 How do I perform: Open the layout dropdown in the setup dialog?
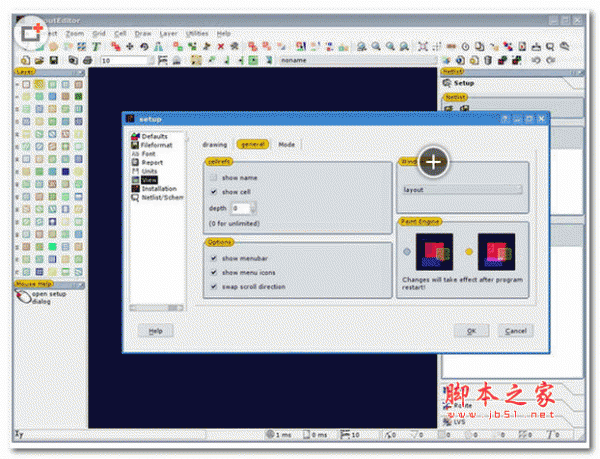[x=460, y=188]
